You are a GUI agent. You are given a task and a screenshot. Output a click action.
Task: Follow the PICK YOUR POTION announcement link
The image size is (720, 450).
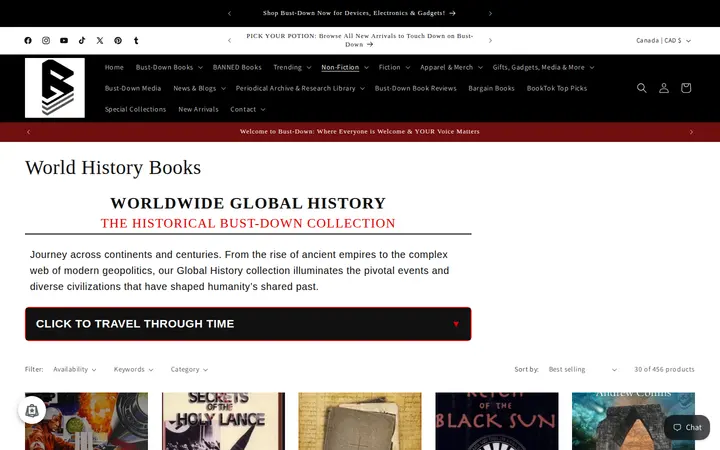[360, 40]
